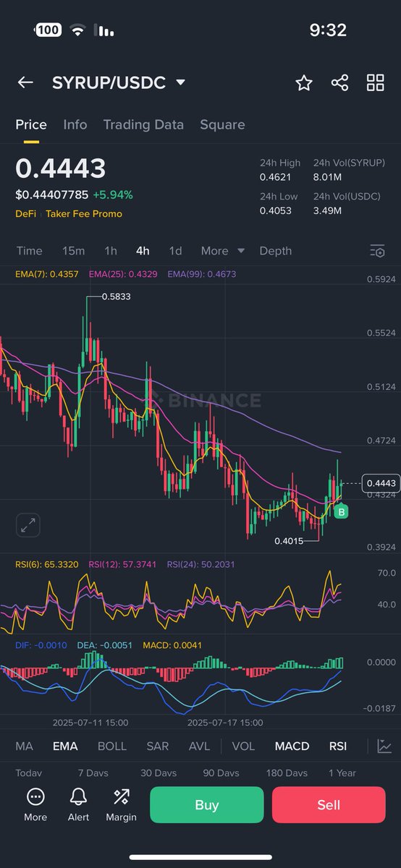Image resolution: width=401 pixels, height=868 pixels.
Task: Select the 1d interval
Action: tap(175, 251)
